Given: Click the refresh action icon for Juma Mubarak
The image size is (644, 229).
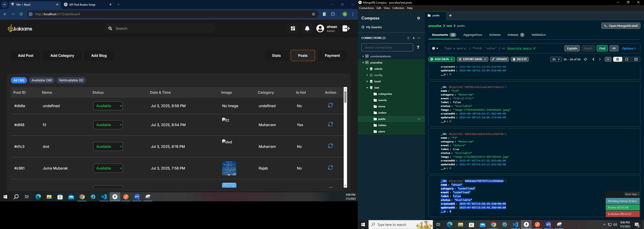Looking at the screenshot, I should (x=330, y=168).
